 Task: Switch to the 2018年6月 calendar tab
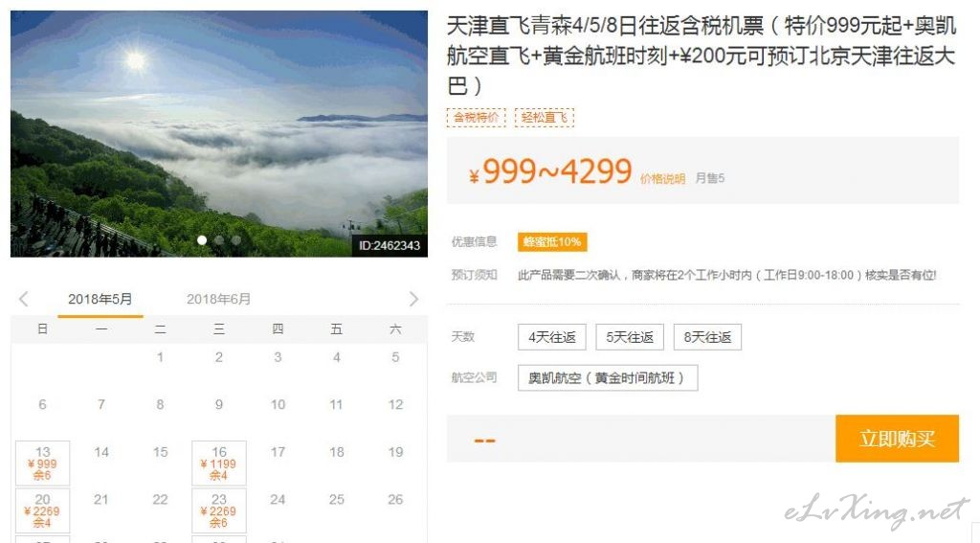coord(219,300)
